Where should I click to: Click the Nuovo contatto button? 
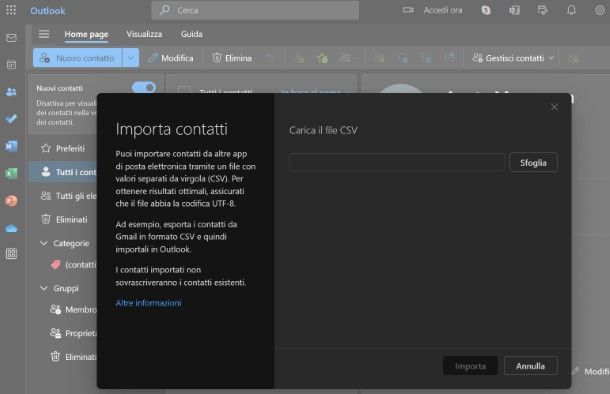77,58
